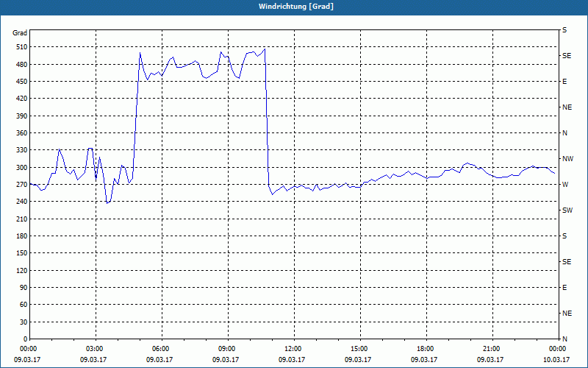Pick the 120 label on the Grad axis
The width and height of the screenshot is (588, 368).
[22, 271]
